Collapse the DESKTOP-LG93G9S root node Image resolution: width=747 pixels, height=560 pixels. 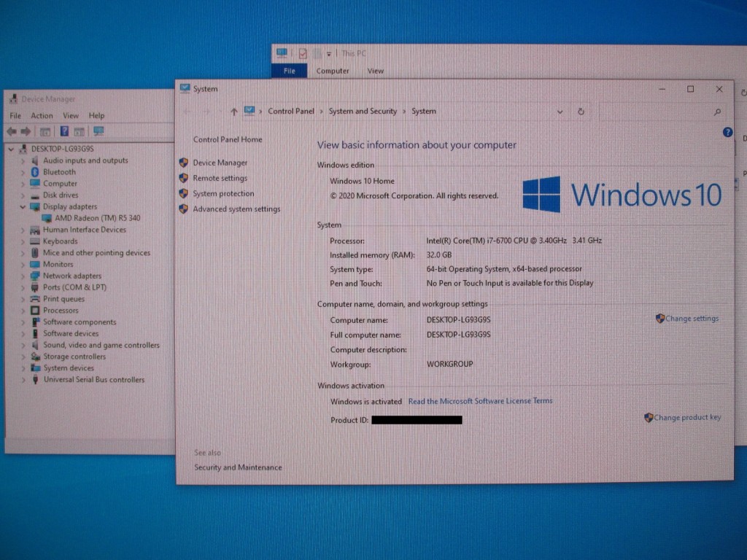click(x=11, y=149)
